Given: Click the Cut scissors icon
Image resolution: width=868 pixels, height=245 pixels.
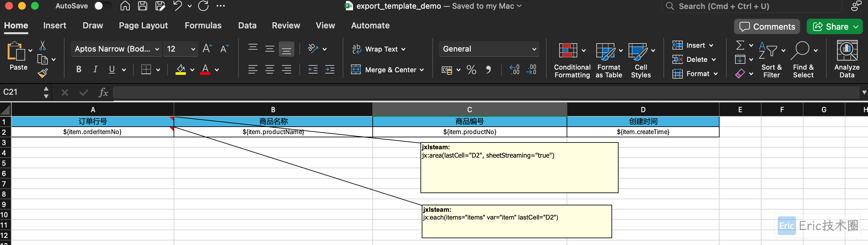Looking at the screenshot, I should click(x=43, y=45).
